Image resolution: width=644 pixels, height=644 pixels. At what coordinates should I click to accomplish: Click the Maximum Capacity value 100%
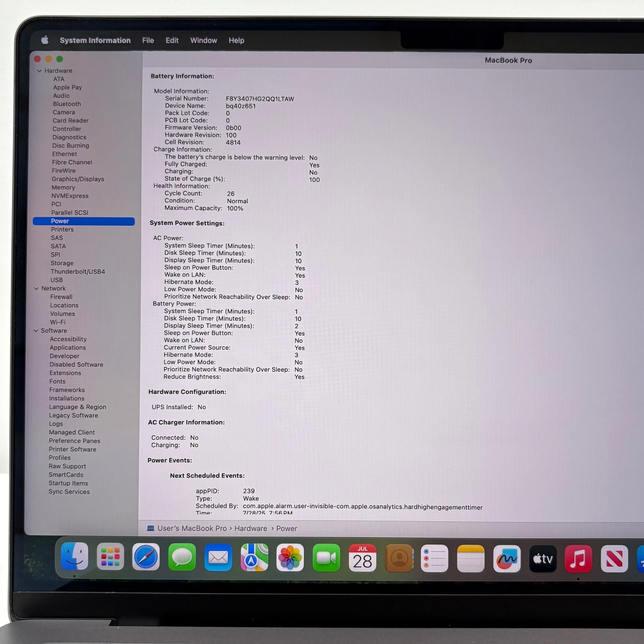pyautogui.click(x=235, y=208)
